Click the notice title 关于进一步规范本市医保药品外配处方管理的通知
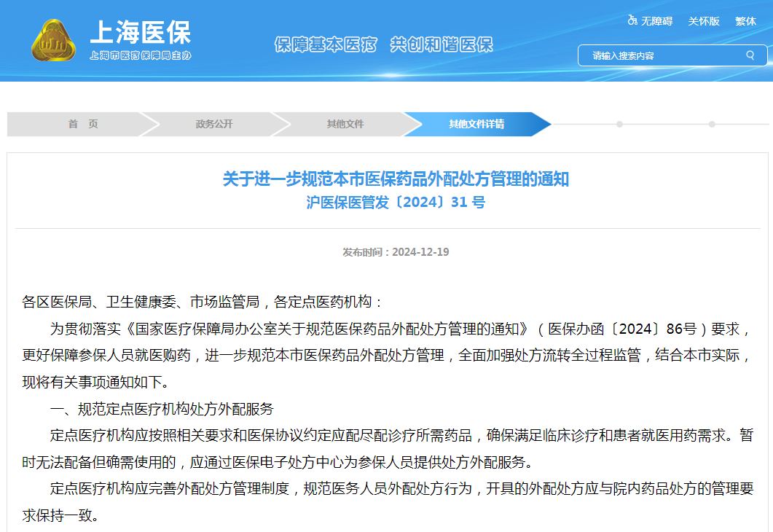 tap(396, 179)
